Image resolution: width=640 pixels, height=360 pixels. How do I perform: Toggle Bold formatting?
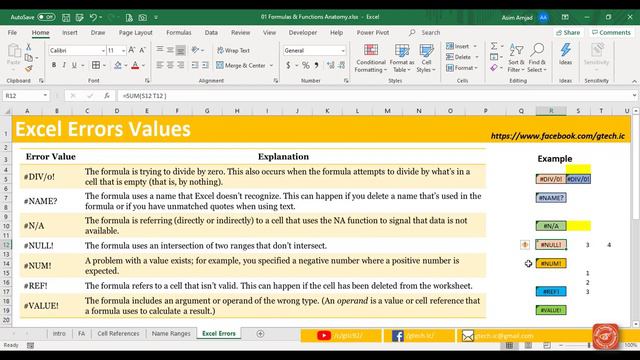[x=54, y=65]
